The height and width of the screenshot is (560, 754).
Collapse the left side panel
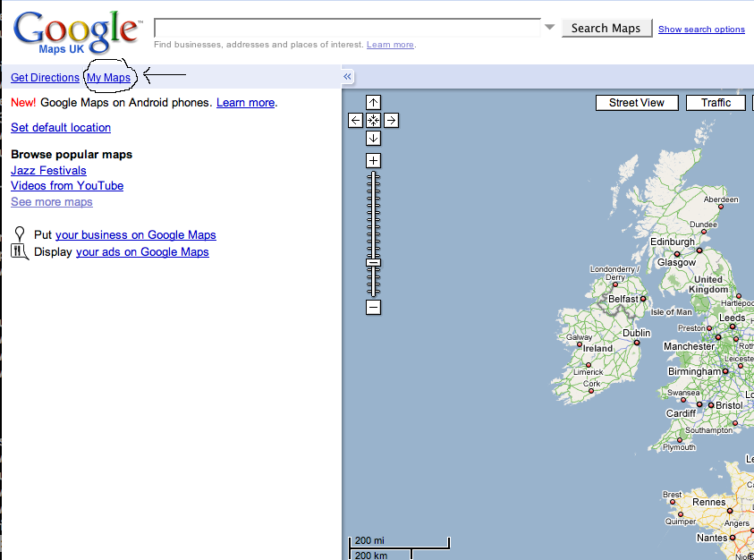[348, 77]
